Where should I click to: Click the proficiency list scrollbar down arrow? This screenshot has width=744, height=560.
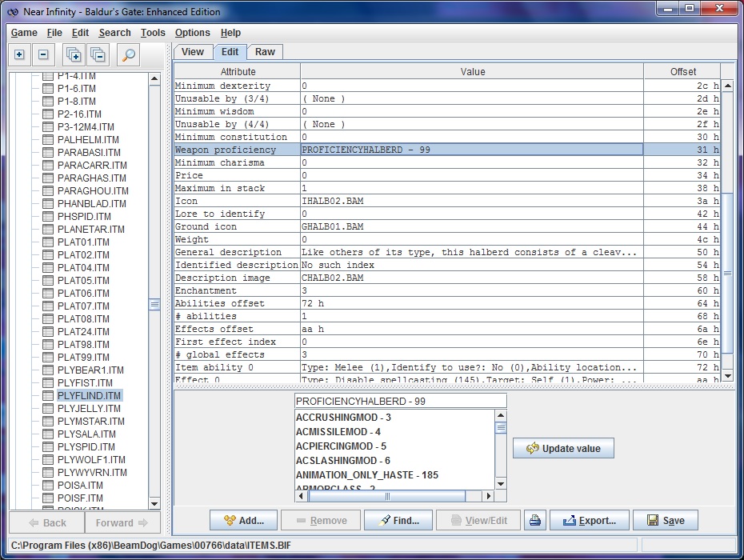501,483
